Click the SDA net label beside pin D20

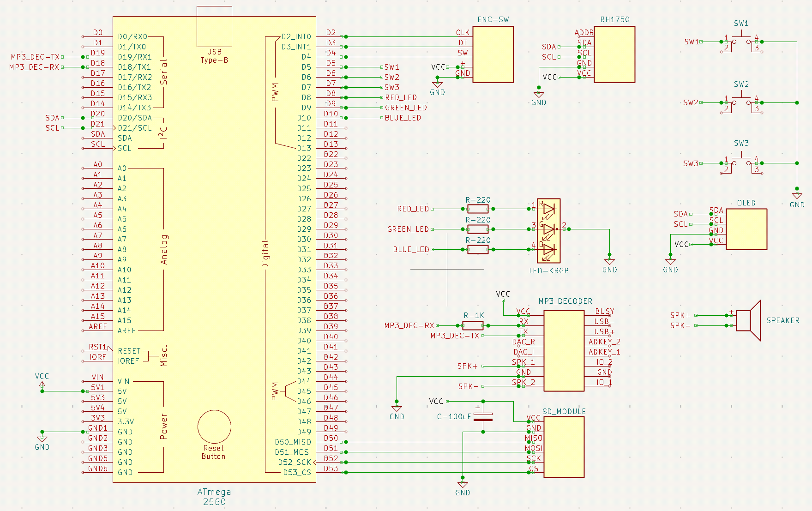(x=52, y=118)
